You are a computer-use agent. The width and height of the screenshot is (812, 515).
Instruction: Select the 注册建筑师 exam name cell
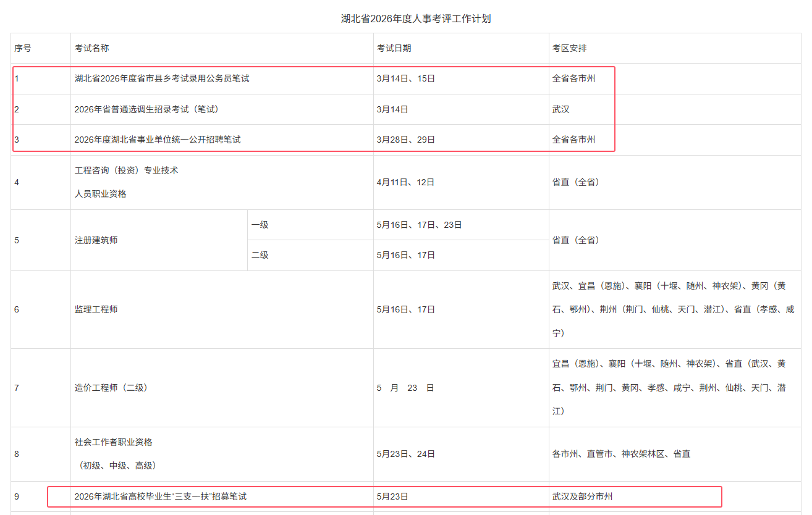[x=96, y=240]
